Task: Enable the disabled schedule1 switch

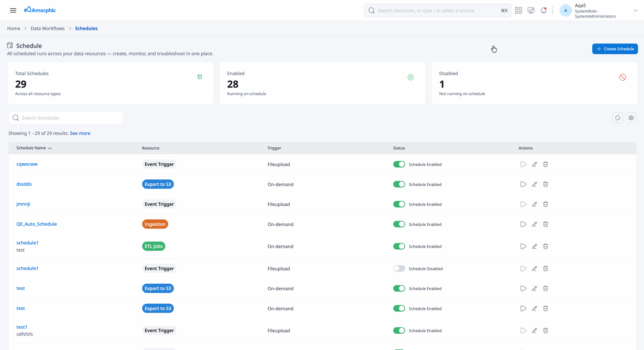Action: pos(399,269)
